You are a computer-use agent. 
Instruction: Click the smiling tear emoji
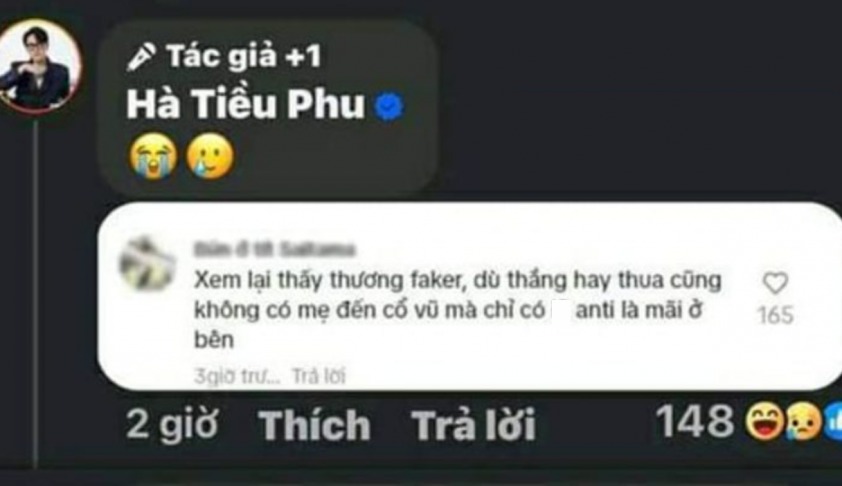209,156
